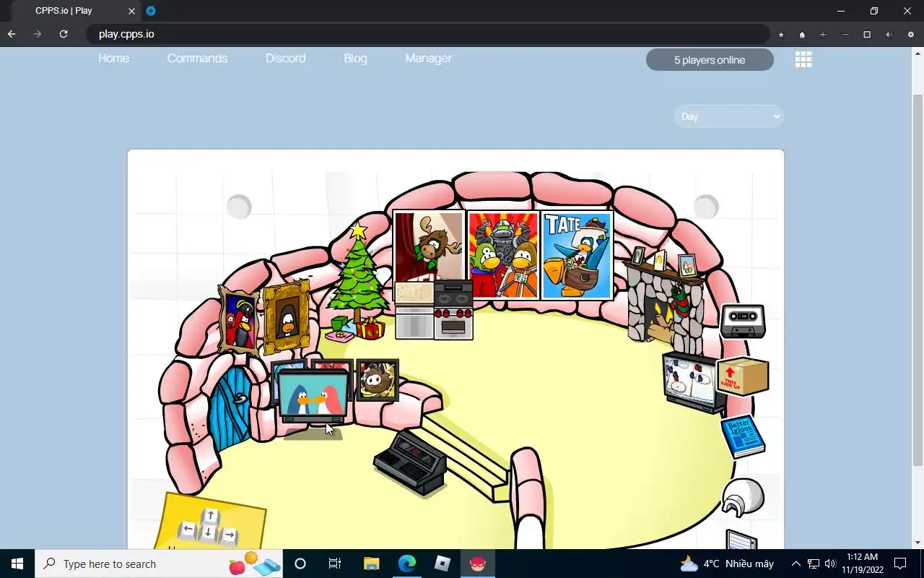Show hidden system tray icons

pyautogui.click(x=796, y=564)
